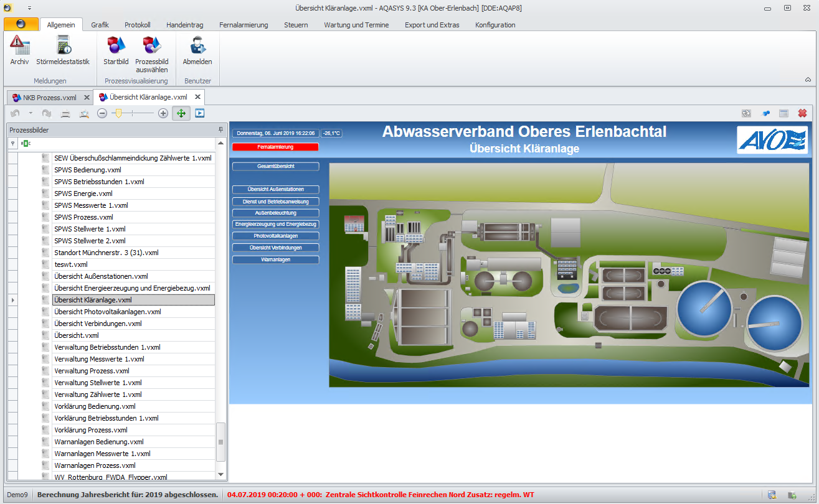Image resolution: width=819 pixels, height=504 pixels.
Task: Click the window layout icon near red X
Action: tap(783, 113)
